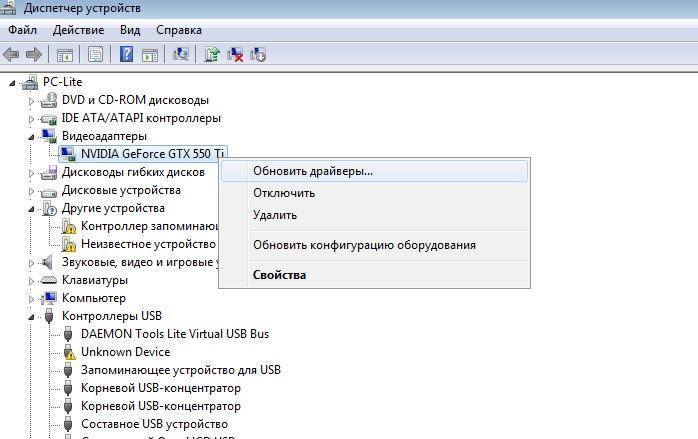Click the Звуковые speaker icon
This screenshot has width=698, height=439.
(47, 263)
